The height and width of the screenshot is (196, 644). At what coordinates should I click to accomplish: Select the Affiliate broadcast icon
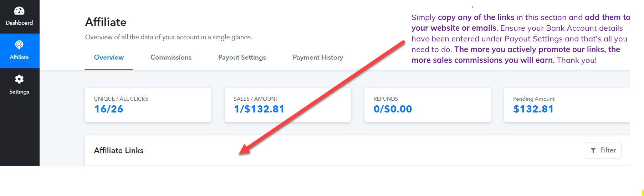(x=19, y=45)
